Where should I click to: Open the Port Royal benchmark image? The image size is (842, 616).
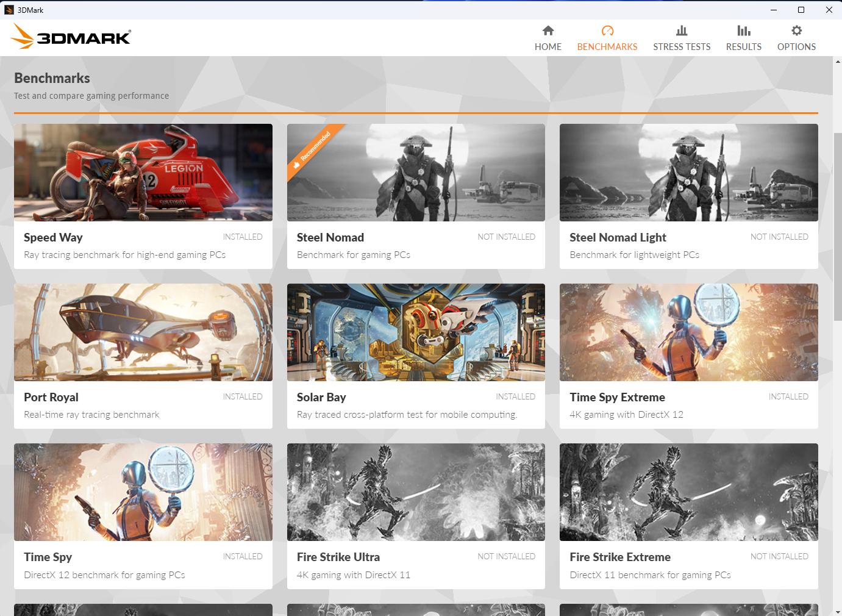[x=143, y=332]
